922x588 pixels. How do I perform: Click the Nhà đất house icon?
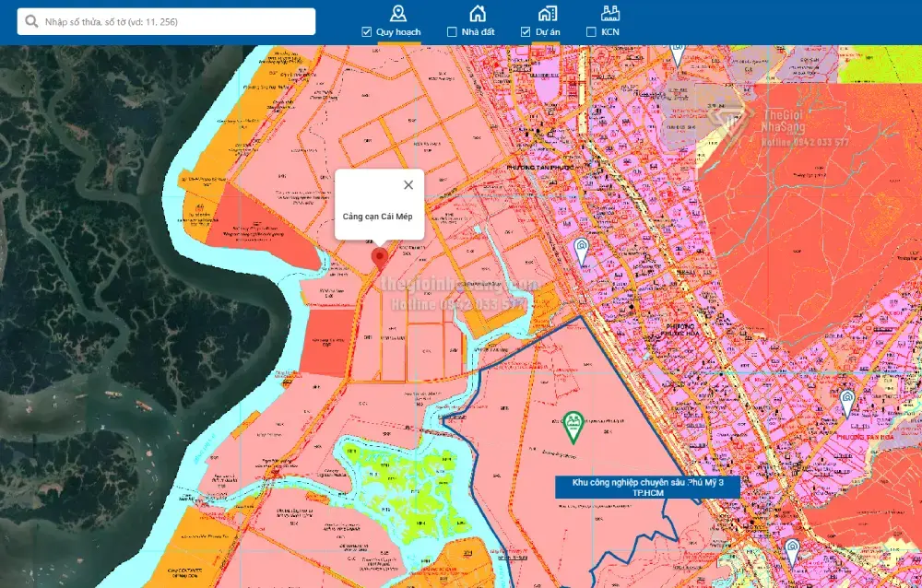coord(477,13)
